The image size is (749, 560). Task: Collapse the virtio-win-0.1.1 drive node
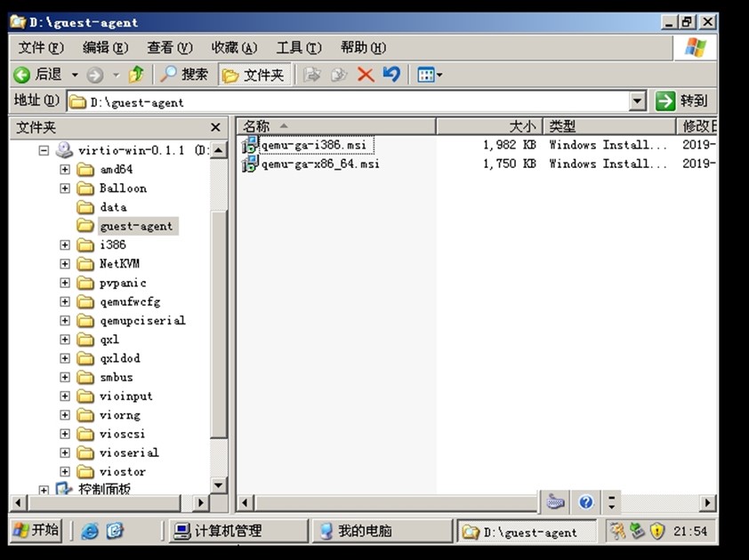point(44,150)
